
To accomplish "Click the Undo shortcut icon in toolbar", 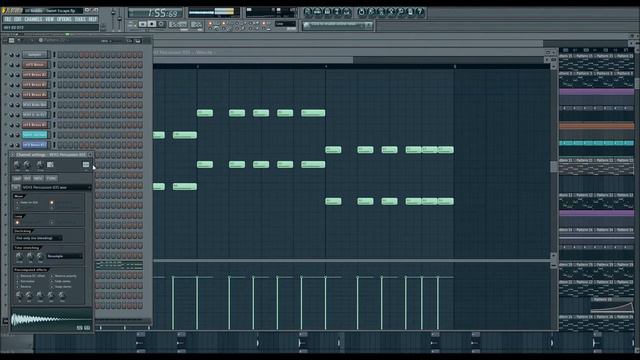I will coord(361,12).
